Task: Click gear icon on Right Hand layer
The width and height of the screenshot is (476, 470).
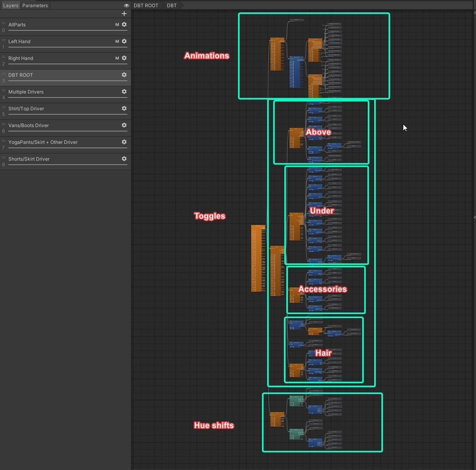Action: 124,58
